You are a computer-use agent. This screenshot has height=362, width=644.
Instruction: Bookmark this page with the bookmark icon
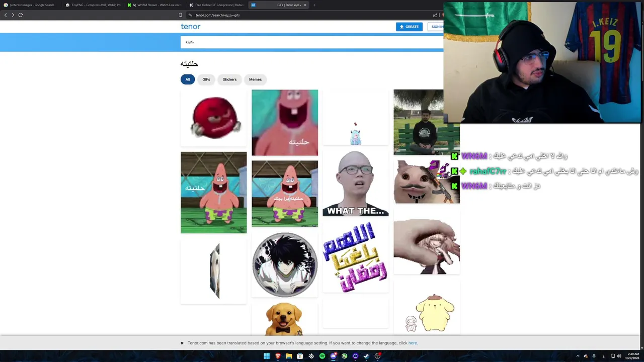(181, 15)
